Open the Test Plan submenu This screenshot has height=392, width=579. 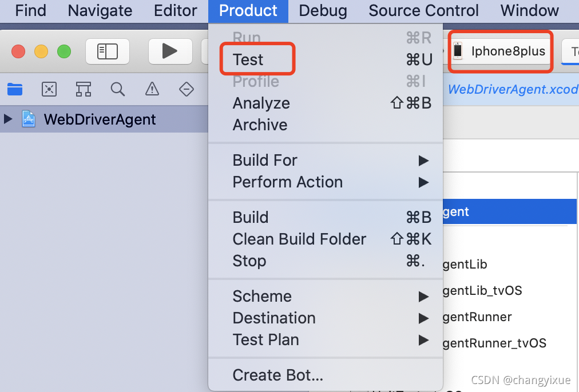[326, 339]
